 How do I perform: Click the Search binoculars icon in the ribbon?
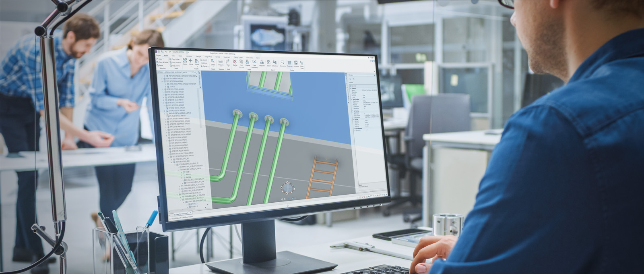(x=268, y=64)
